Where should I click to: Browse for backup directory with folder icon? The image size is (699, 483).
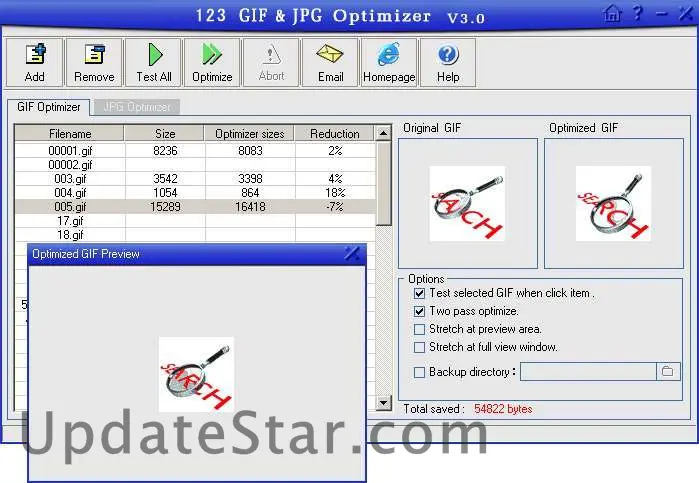point(668,372)
